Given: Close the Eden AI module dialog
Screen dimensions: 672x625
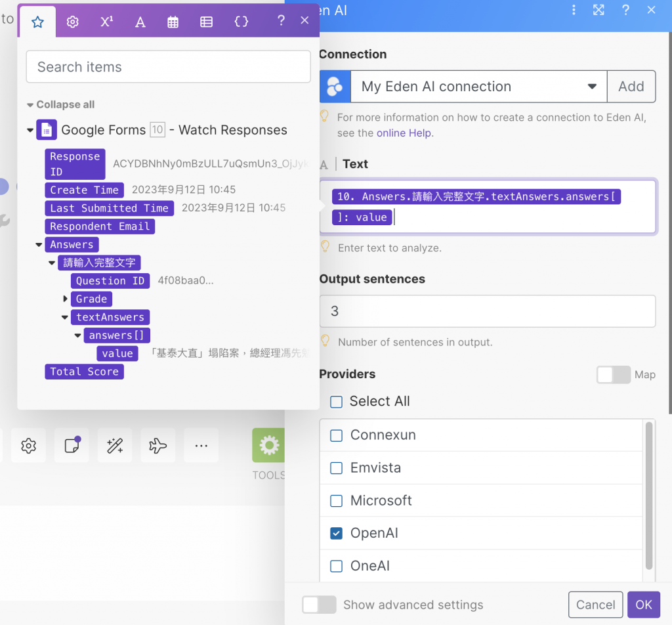Looking at the screenshot, I should pos(652,10).
